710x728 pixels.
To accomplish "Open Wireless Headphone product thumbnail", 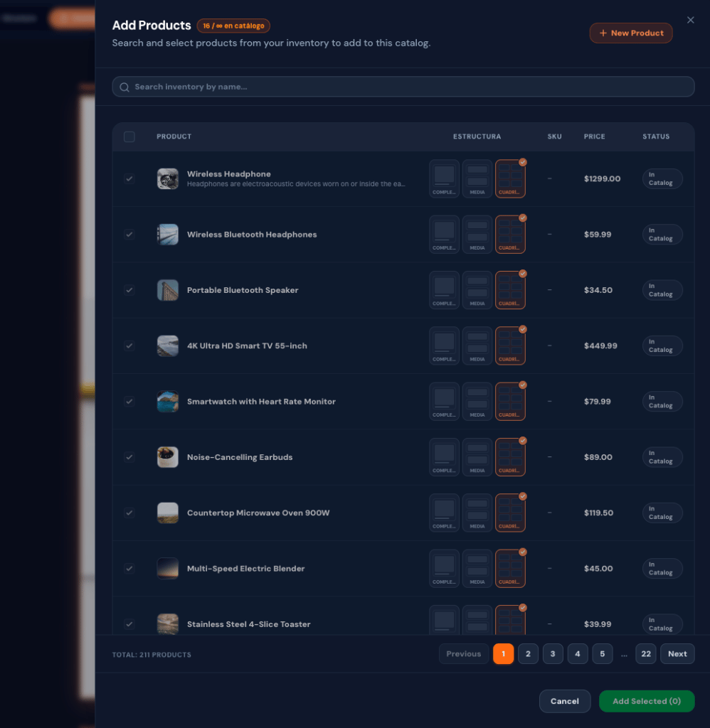I will click(x=168, y=178).
